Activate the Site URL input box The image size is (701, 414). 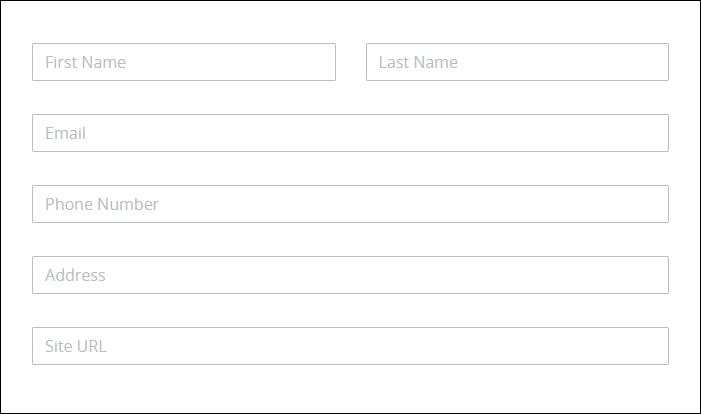click(x=350, y=346)
